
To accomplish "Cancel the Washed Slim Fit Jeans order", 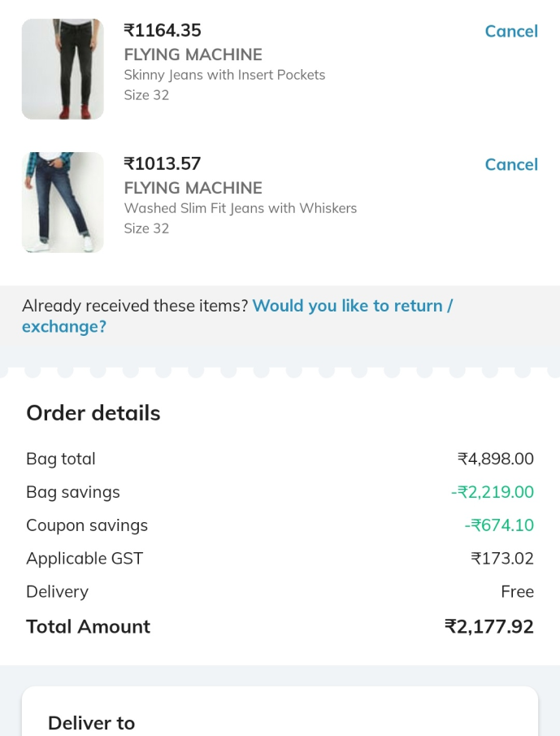I will [x=510, y=164].
